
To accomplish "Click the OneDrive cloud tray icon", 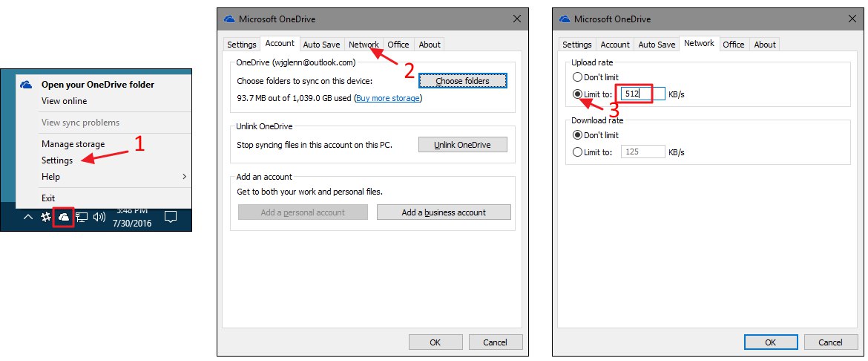I will click(64, 217).
